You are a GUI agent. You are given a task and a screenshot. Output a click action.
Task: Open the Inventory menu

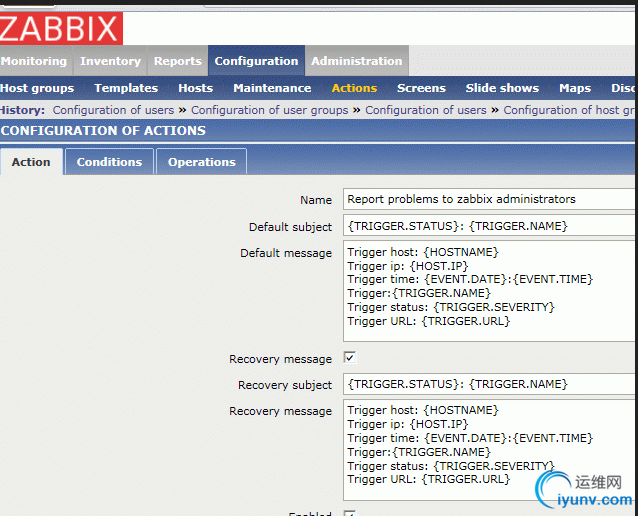click(110, 61)
